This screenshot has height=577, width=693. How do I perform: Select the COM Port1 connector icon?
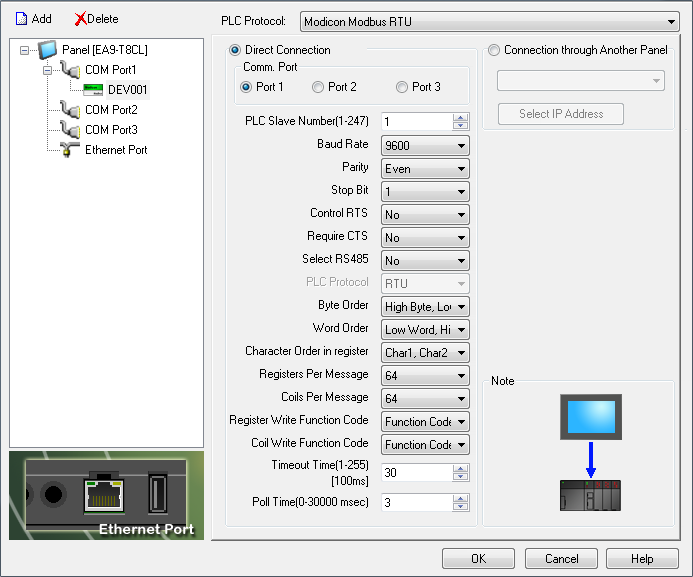69,70
